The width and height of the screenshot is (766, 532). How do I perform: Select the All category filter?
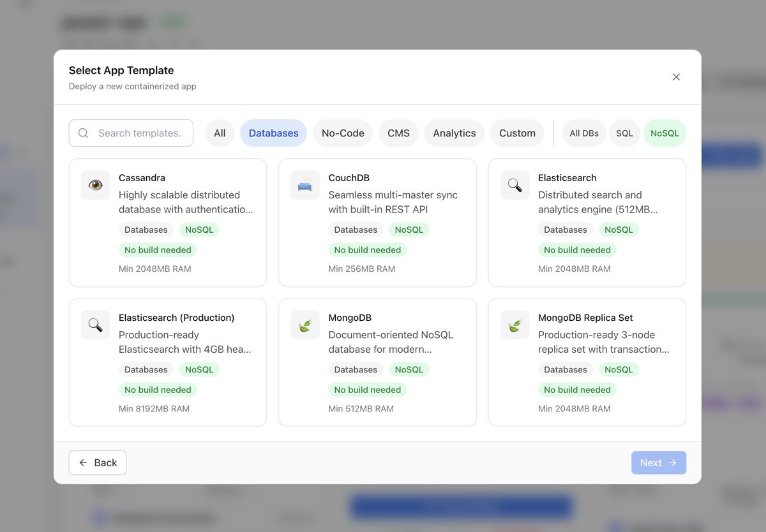(x=220, y=133)
